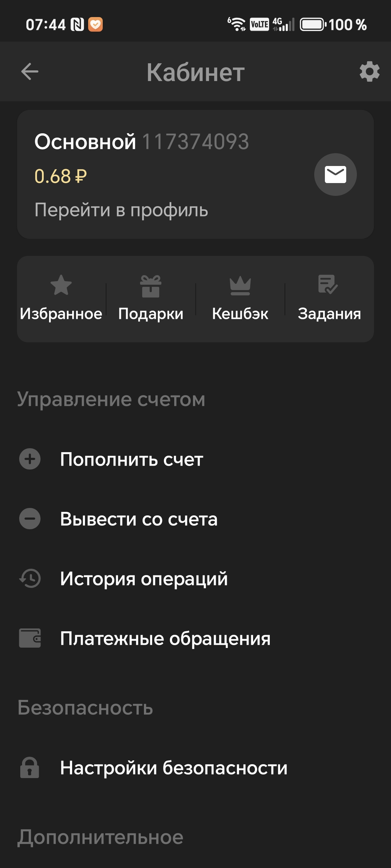This screenshot has width=391, height=868.
Task: Tap the back arrow icon
Action: (30, 72)
